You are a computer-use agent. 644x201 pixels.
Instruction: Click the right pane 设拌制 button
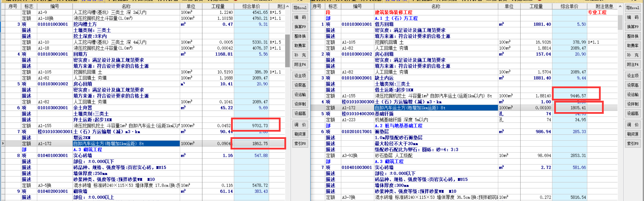(x=633, y=104)
